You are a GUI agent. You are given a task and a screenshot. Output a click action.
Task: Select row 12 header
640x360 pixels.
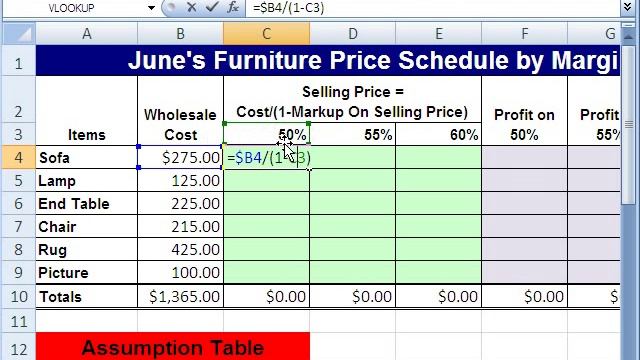19,347
